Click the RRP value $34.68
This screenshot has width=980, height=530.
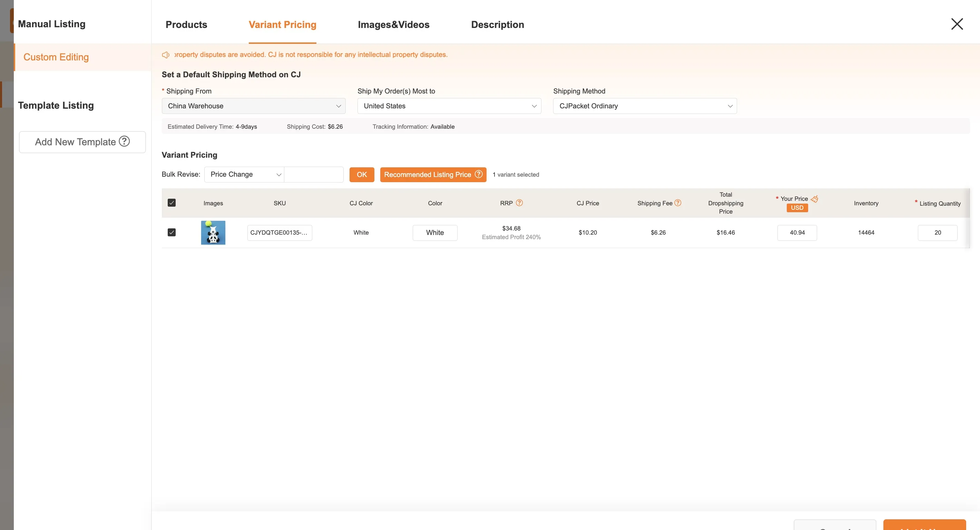(511, 228)
